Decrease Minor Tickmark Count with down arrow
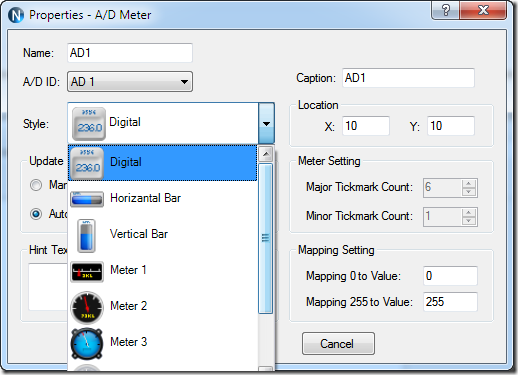Image resolution: width=518 pixels, height=375 pixels. 469,221
